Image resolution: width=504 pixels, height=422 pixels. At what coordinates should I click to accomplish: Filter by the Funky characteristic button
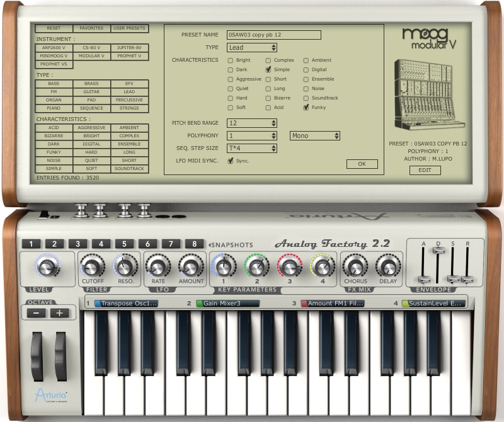pos(54,152)
